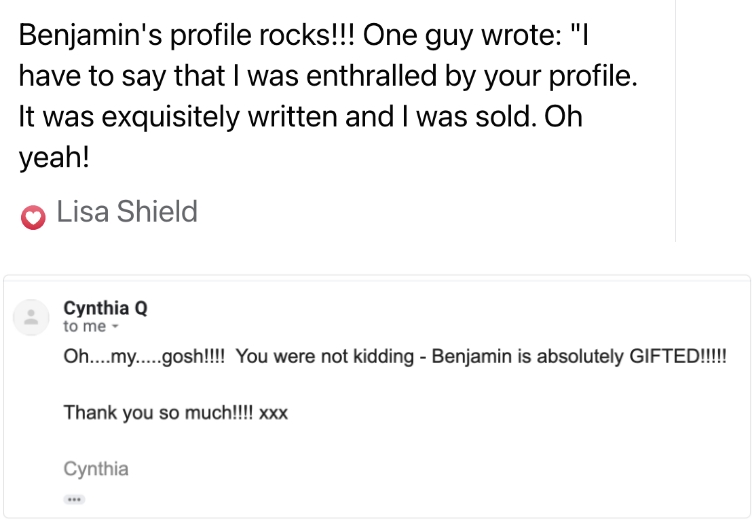755x522 pixels.
Task: Select the Cynthia Q sender name
Action: (x=105, y=308)
